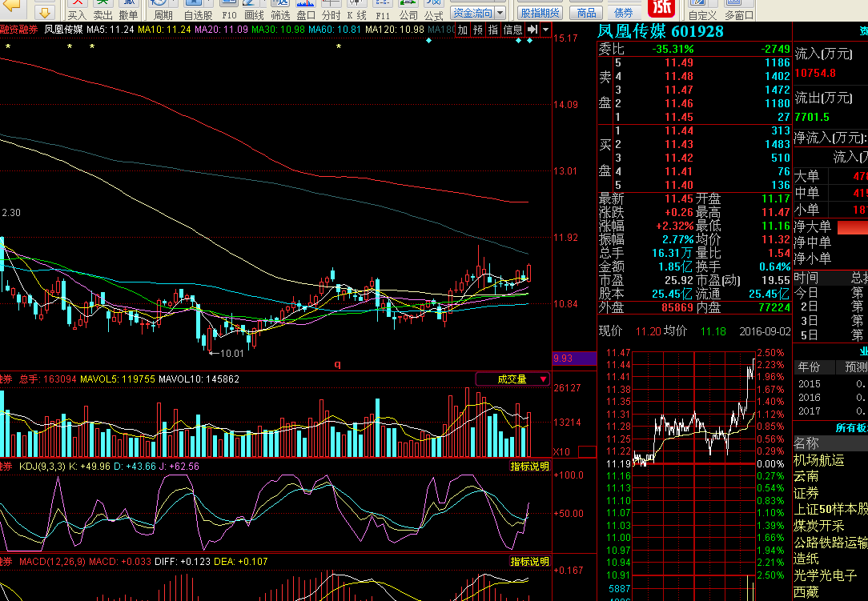Open the 公式 formula manager icon
Screen dimensions: 868x601
[x=433, y=10]
